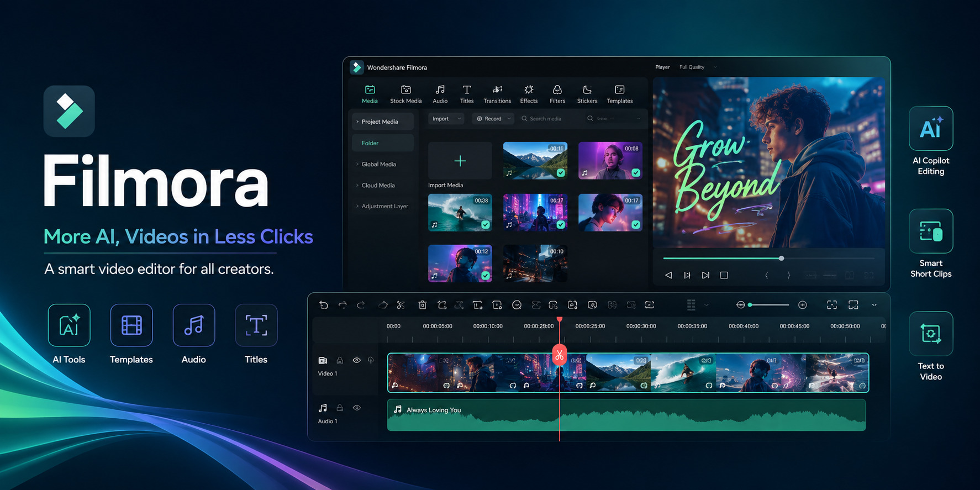Screen dimensions: 980x490
Task: Click the large Filmora app logo tile
Action: 69,111
